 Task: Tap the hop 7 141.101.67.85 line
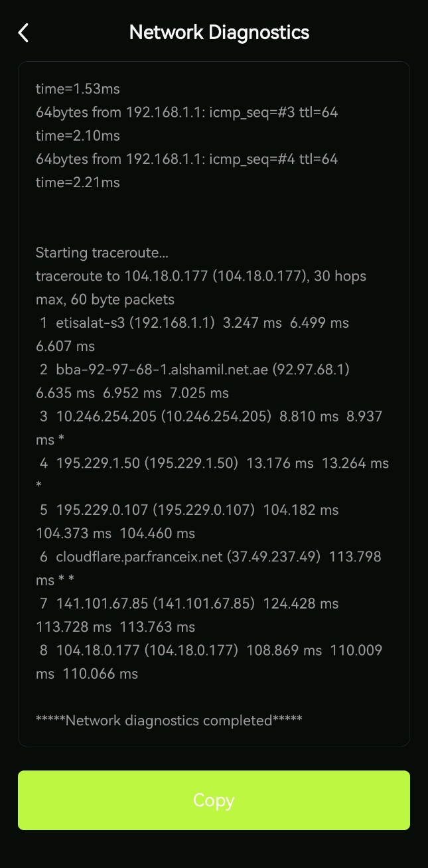189,615
